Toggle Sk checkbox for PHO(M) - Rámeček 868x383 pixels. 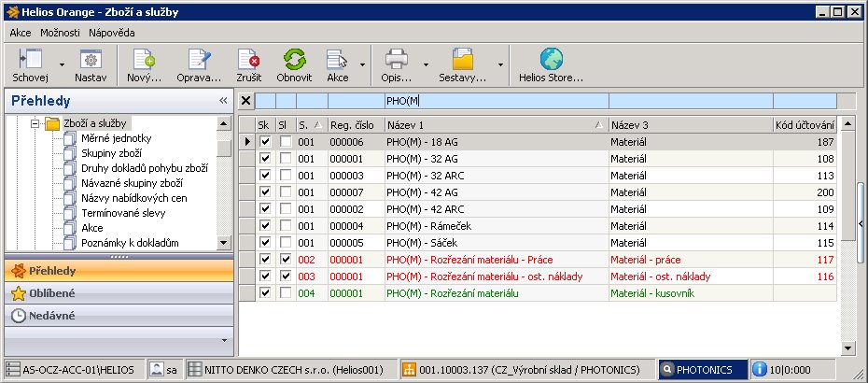(265, 226)
